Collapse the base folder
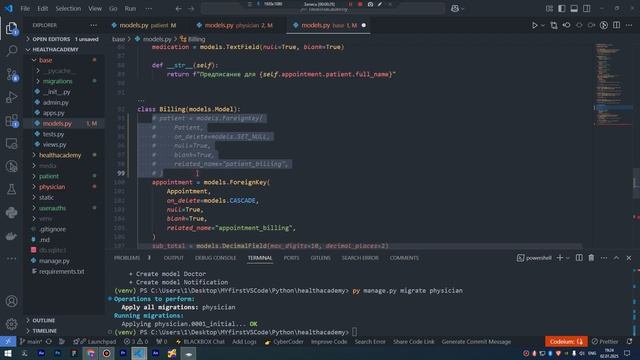 pyautogui.click(x=45, y=60)
